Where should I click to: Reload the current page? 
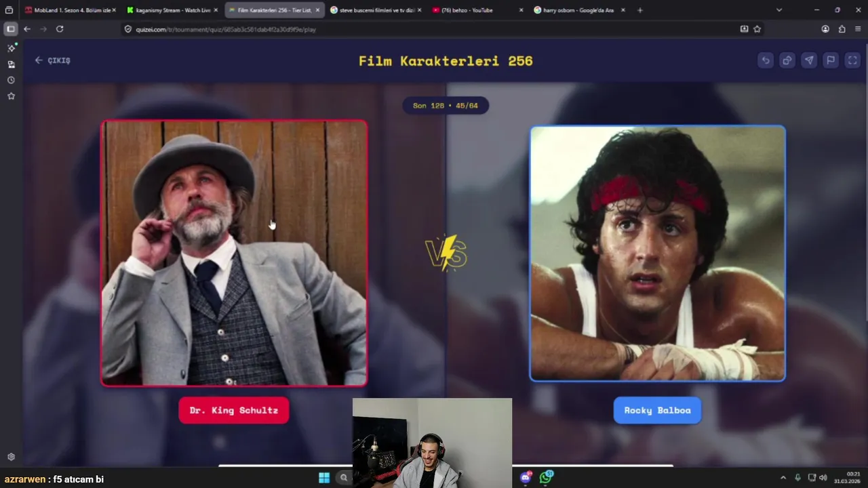(60, 29)
